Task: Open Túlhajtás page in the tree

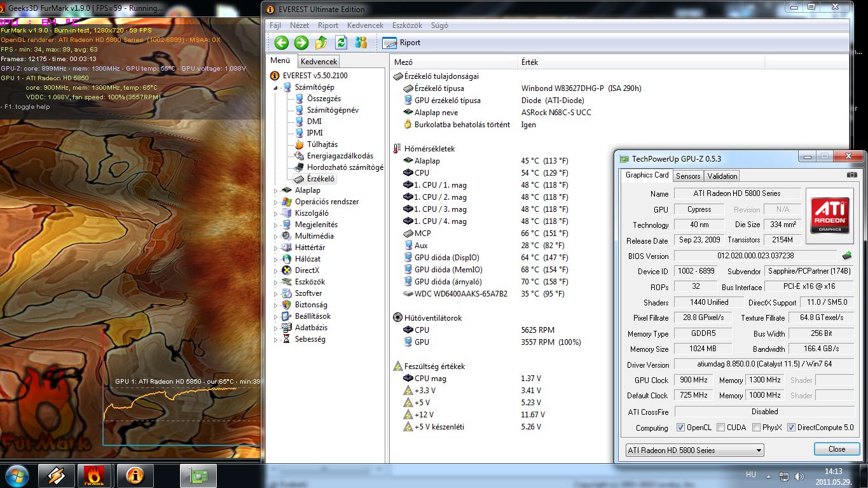Action: point(322,144)
